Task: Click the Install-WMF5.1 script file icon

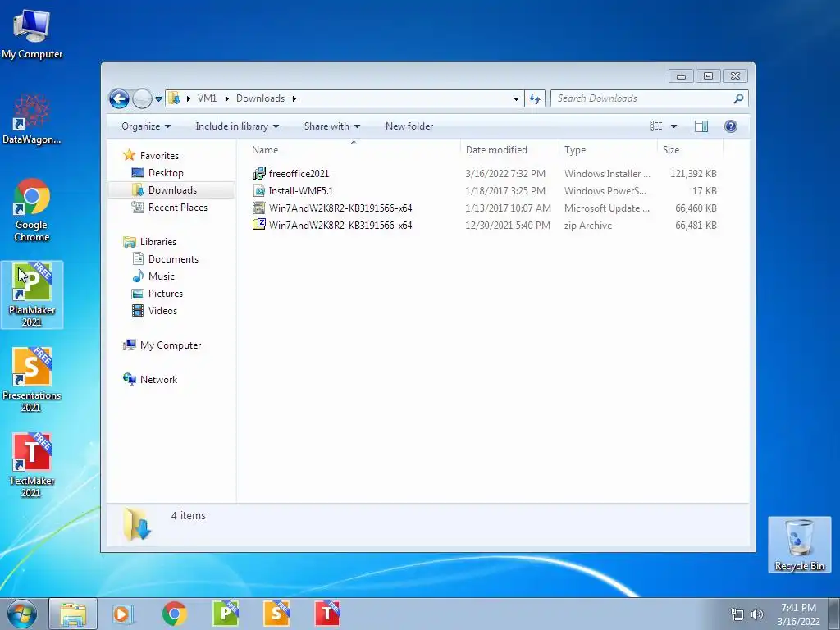Action: pos(258,190)
